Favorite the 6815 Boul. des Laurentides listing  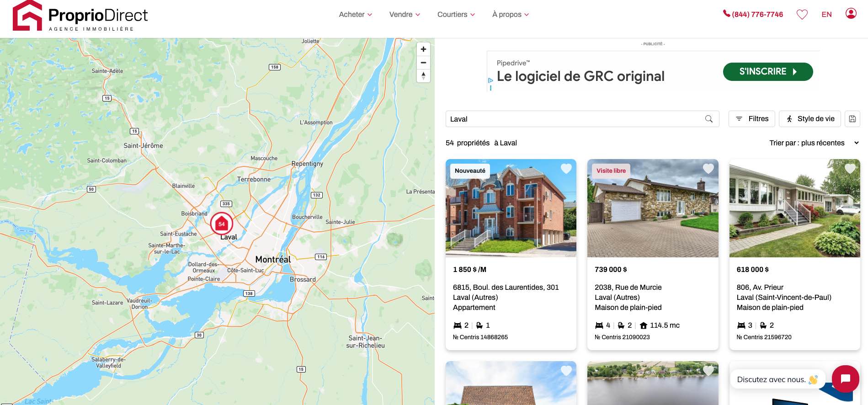566,169
